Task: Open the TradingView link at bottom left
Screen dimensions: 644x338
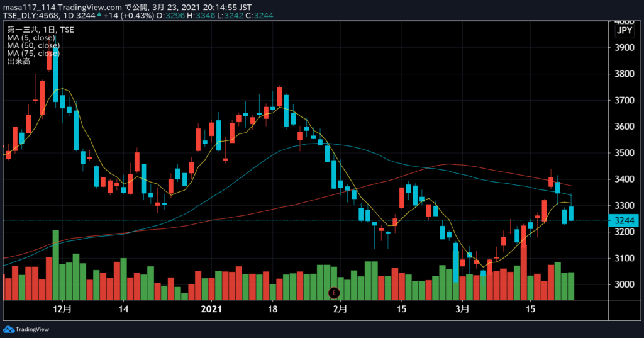Action: (x=32, y=329)
